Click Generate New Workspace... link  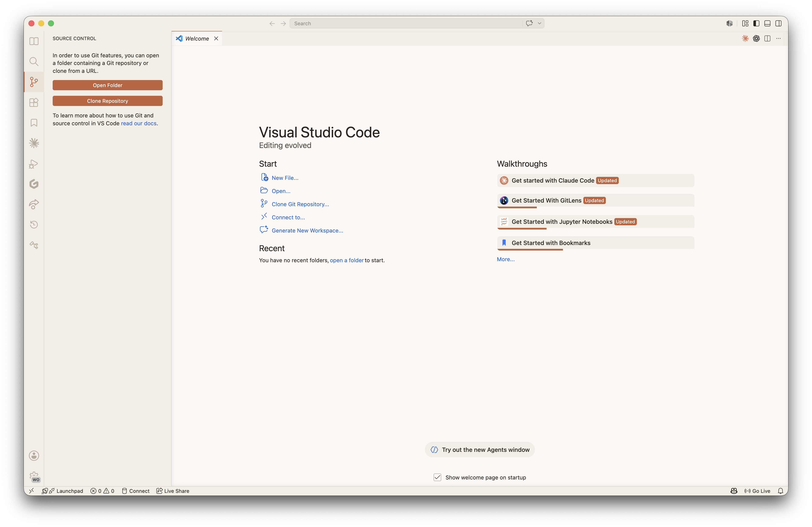tap(307, 231)
